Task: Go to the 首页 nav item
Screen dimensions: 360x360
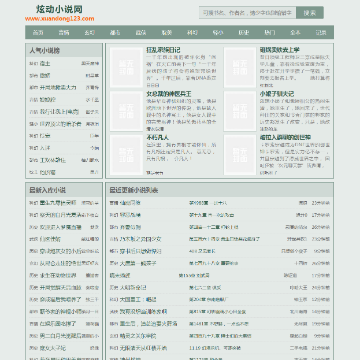Action: coord(38,33)
